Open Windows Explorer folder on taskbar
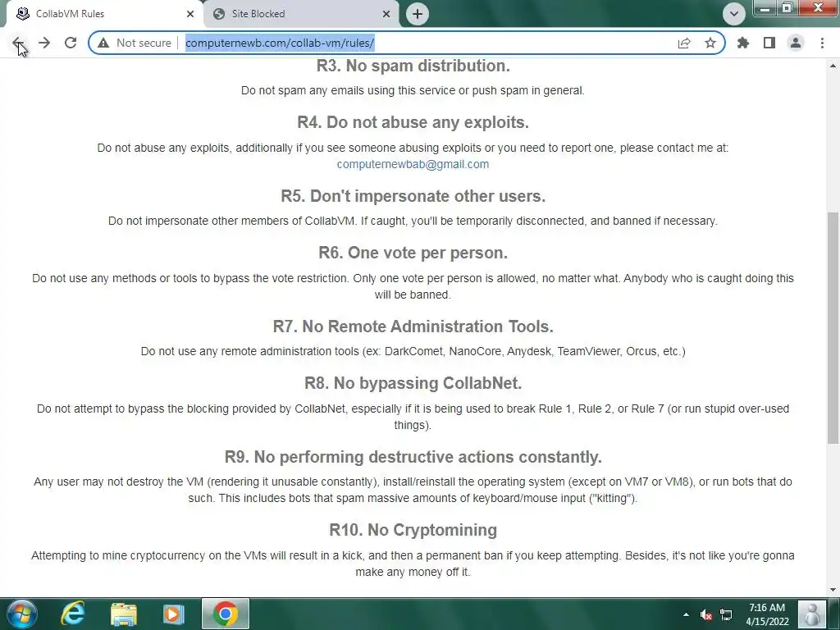This screenshot has width=840, height=630. (x=124, y=614)
